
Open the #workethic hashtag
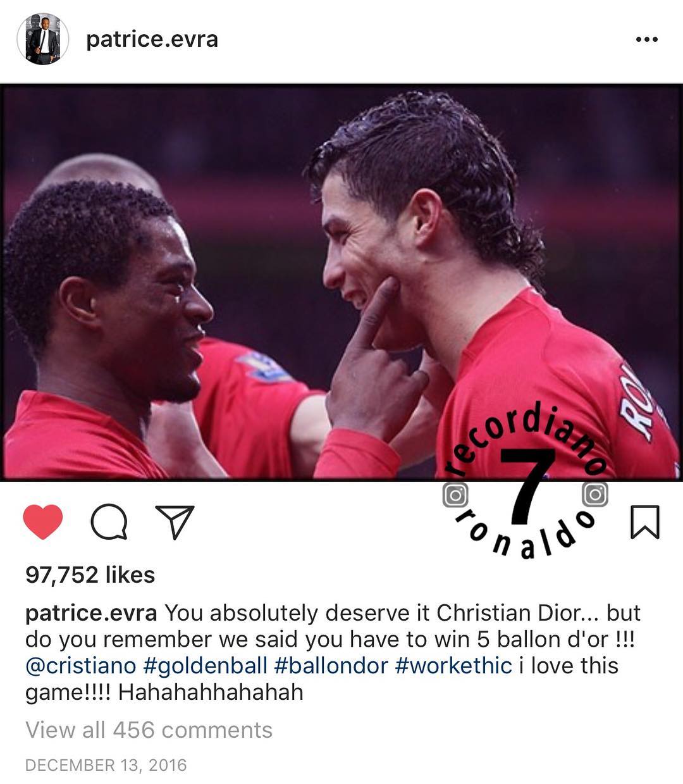tap(453, 666)
